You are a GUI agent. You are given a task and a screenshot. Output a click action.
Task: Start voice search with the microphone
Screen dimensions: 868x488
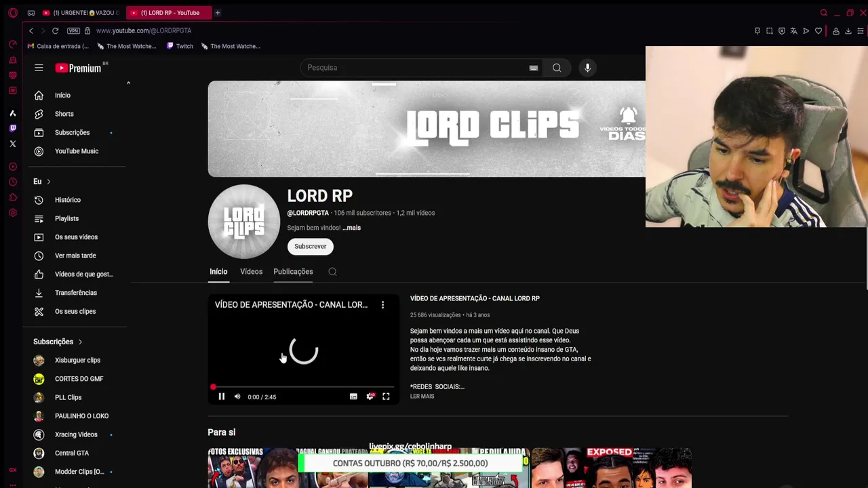587,68
